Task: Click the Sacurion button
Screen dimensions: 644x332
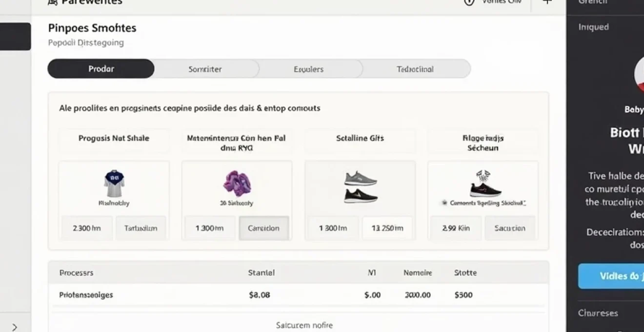Action: [510, 228]
